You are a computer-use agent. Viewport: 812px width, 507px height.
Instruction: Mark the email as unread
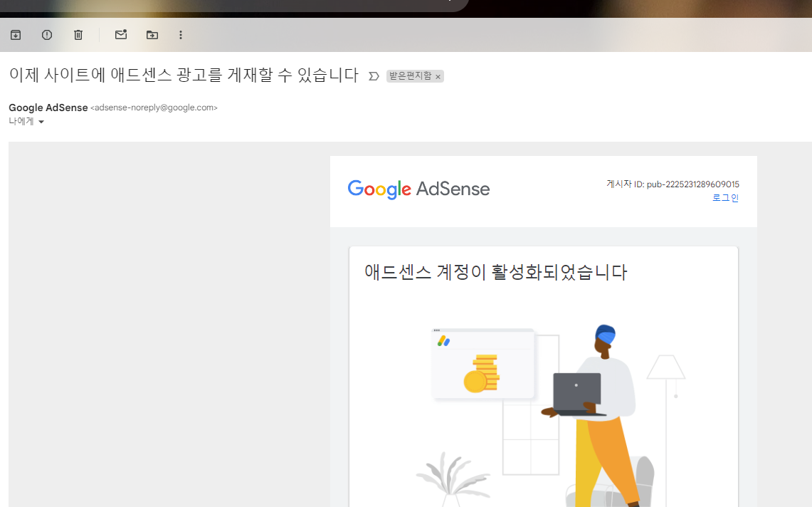(x=120, y=34)
